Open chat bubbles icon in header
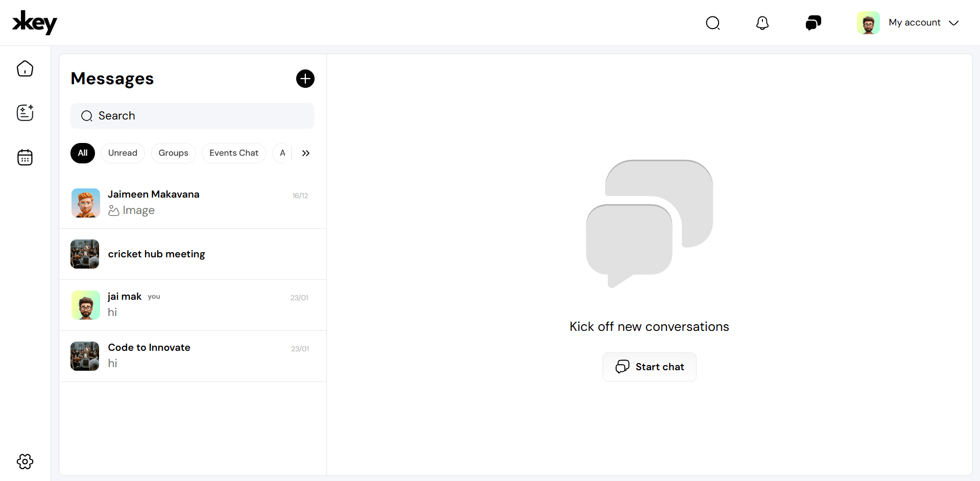The height and width of the screenshot is (481, 980). click(813, 23)
